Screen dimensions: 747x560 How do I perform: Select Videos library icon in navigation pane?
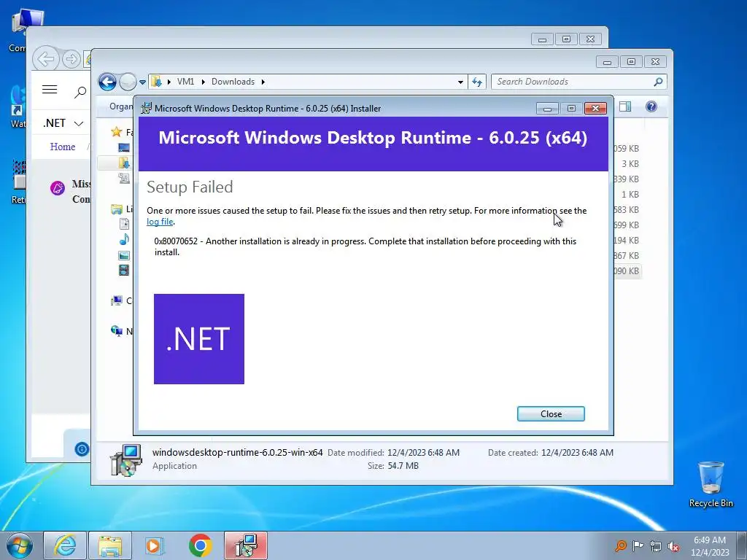(x=124, y=271)
